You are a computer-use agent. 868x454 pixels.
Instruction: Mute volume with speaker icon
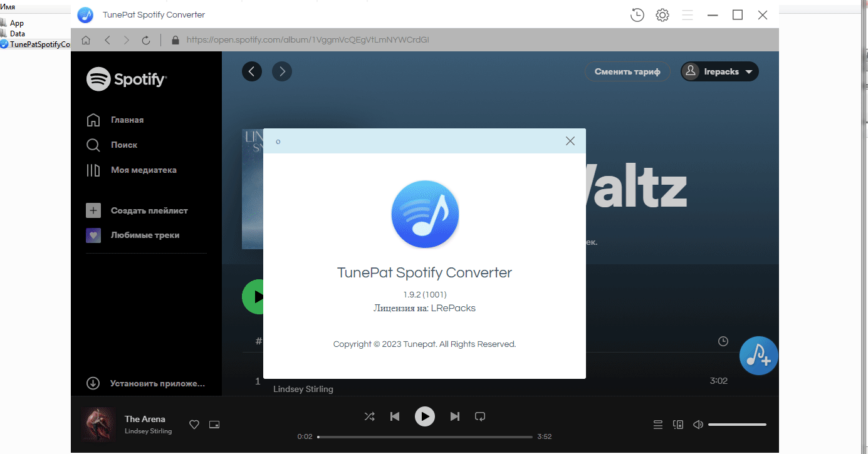[x=698, y=425]
